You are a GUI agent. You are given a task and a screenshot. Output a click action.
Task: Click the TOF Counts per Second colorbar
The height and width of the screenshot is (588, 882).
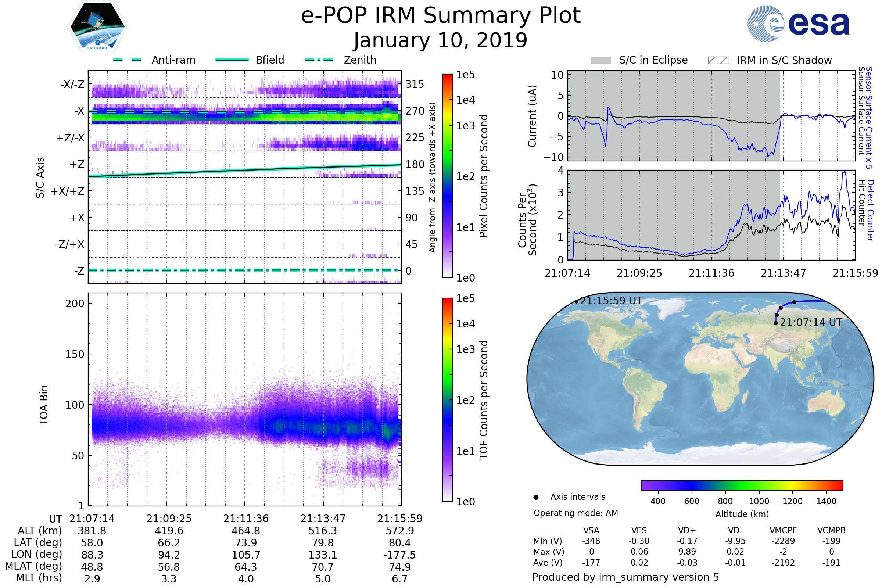(447, 399)
